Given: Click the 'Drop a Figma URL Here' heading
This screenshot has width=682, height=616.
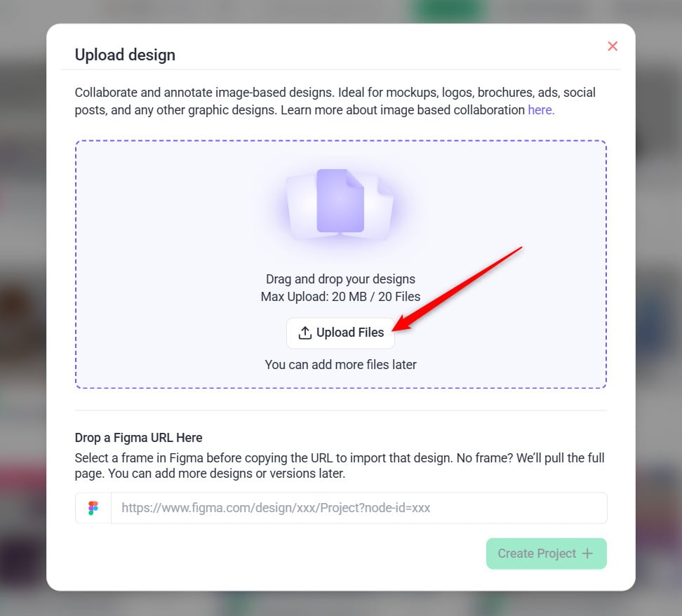Looking at the screenshot, I should (x=138, y=438).
